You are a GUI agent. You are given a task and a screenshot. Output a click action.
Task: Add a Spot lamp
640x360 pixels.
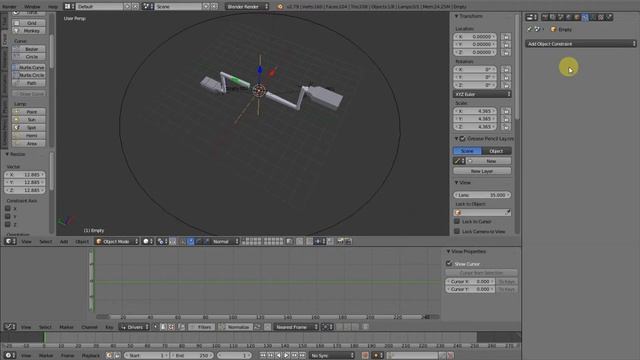(x=29, y=127)
